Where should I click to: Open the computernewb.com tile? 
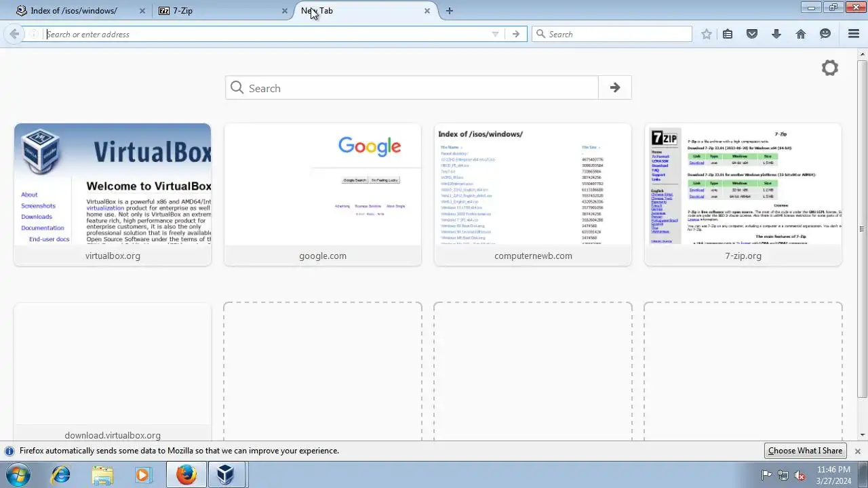[x=533, y=195]
